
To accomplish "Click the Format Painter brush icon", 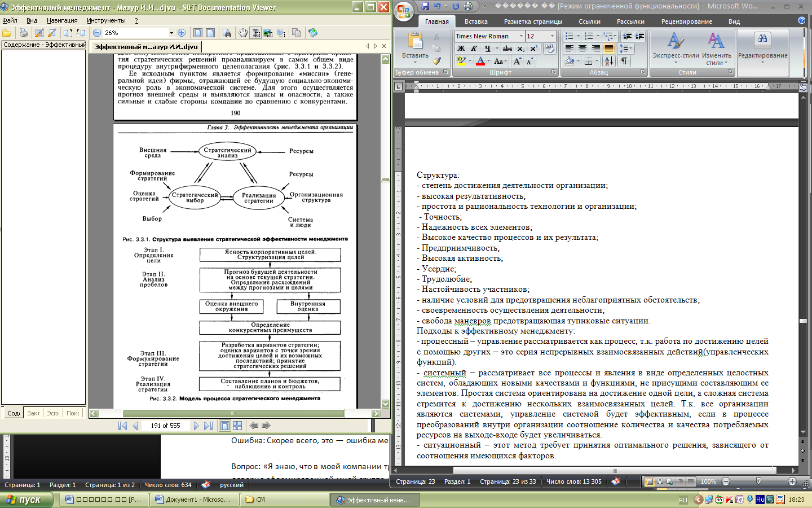I will 436,60.
